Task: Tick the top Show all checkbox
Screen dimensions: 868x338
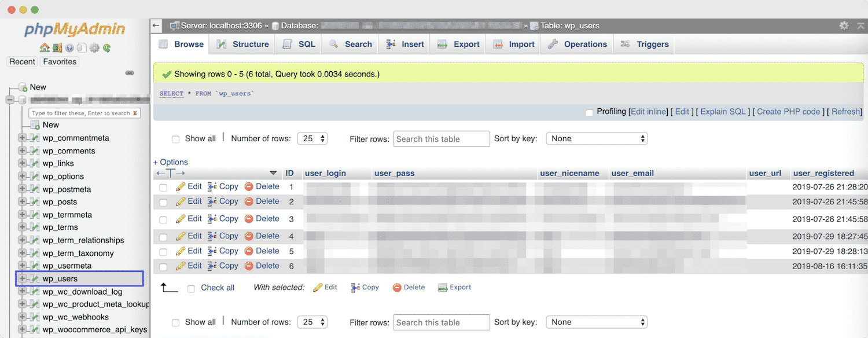Action: (175, 139)
